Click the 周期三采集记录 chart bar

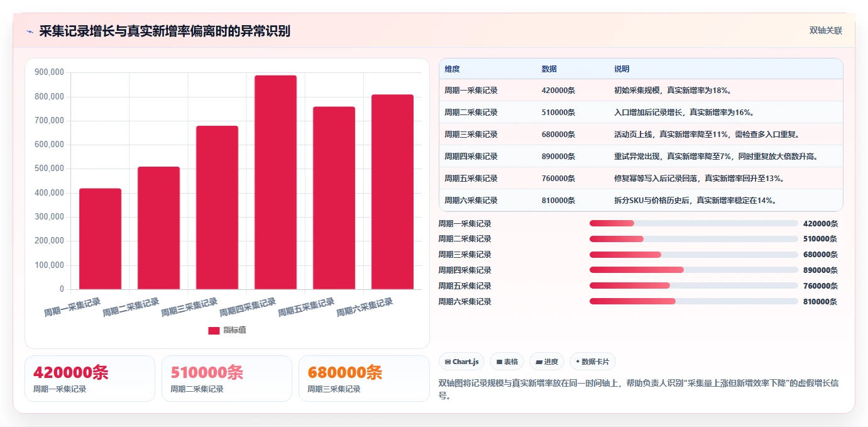tap(217, 208)
